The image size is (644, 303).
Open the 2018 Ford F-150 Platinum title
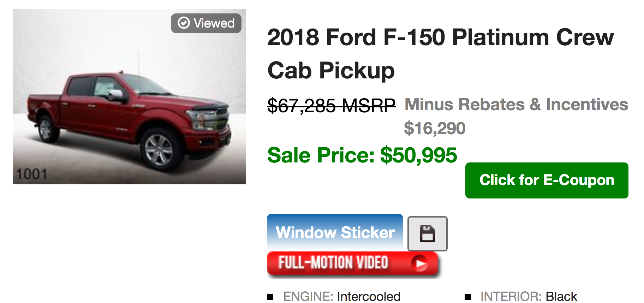(440, 37)
